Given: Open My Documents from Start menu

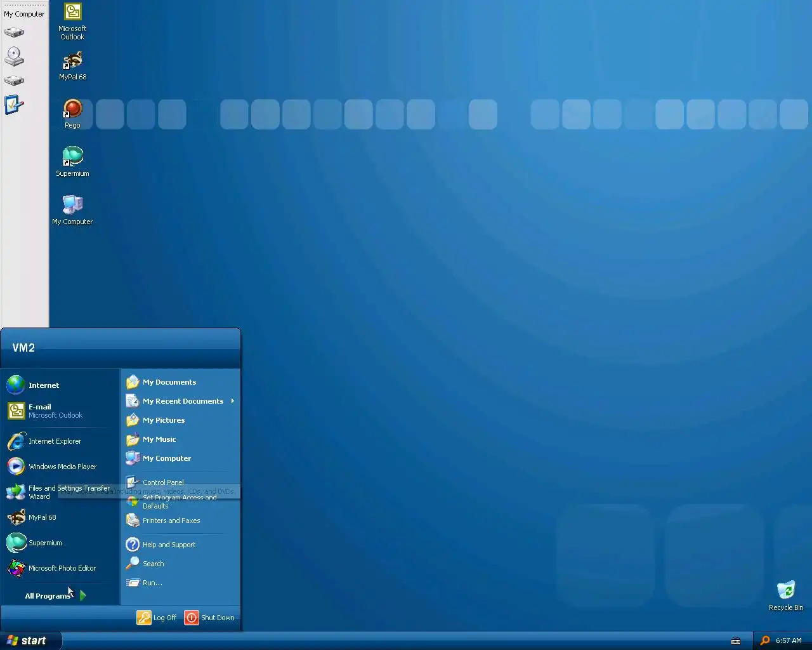Looking at the screenshot, I should pyautogui.click(x=180, y=382).
